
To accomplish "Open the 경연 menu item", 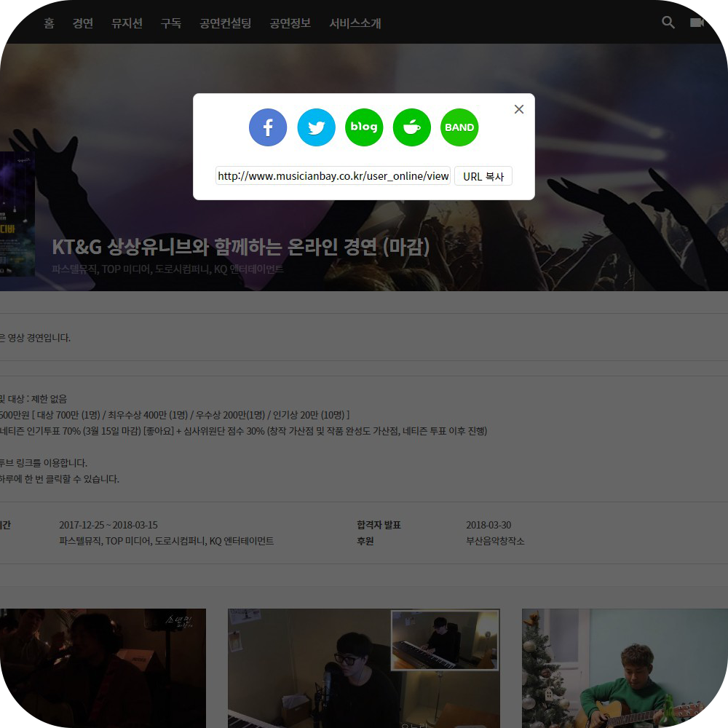I will click(x=83, y=23).
